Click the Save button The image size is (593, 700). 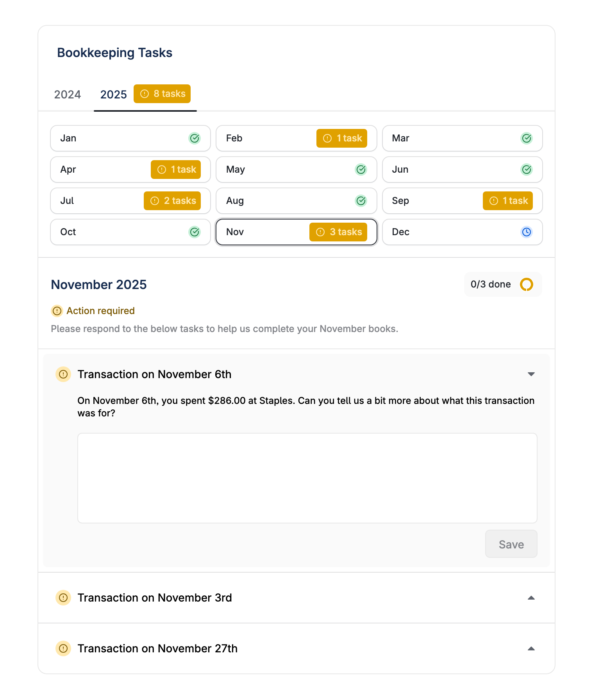pyautogui.click(x=511, y=544)
